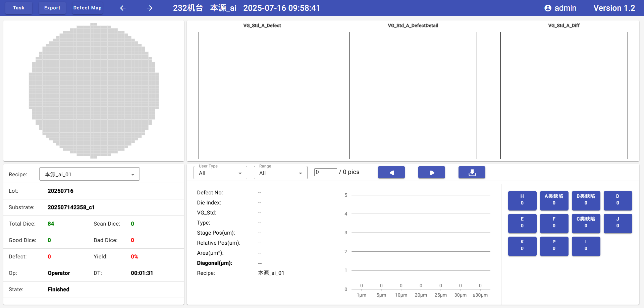The image size is (644, 308).
Task: Select the H defect category tile
Action: [x=522, y=200]
